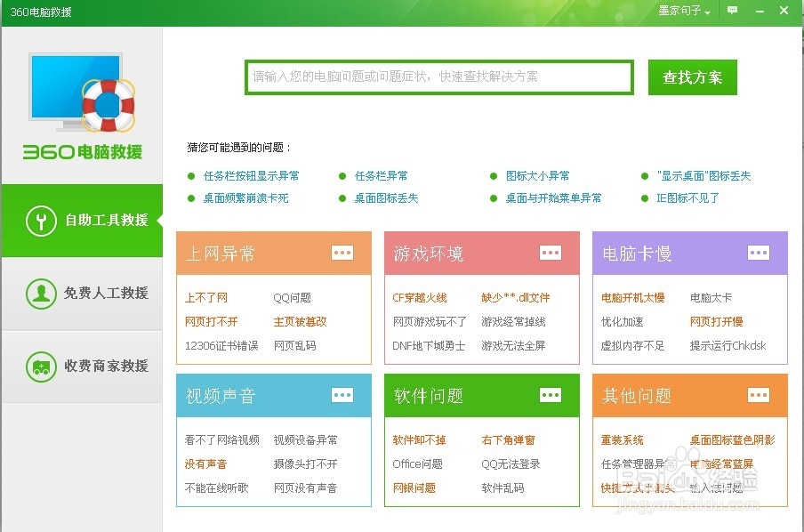
Task: Select 缺少**.dll文件 fix
Action: [x=515, y=297]
